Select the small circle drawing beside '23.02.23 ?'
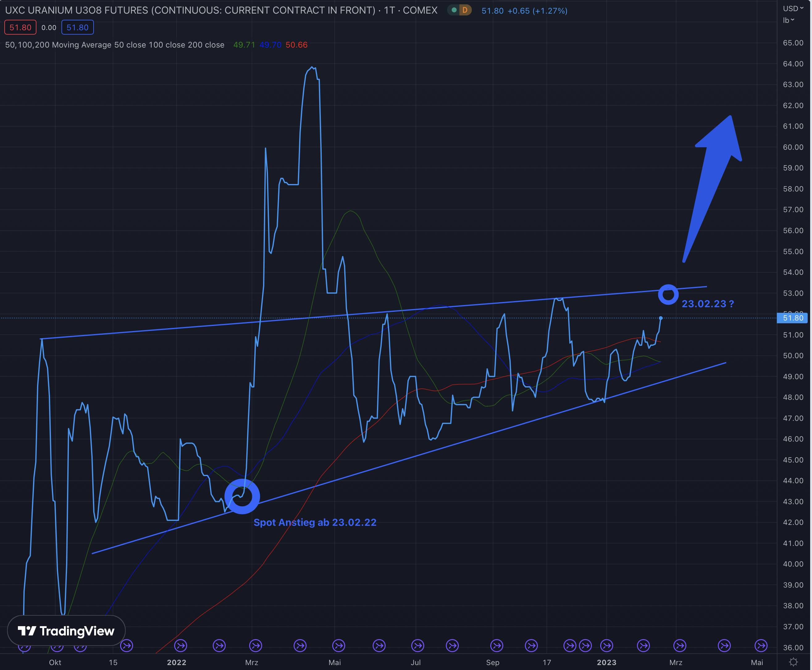 668,295
